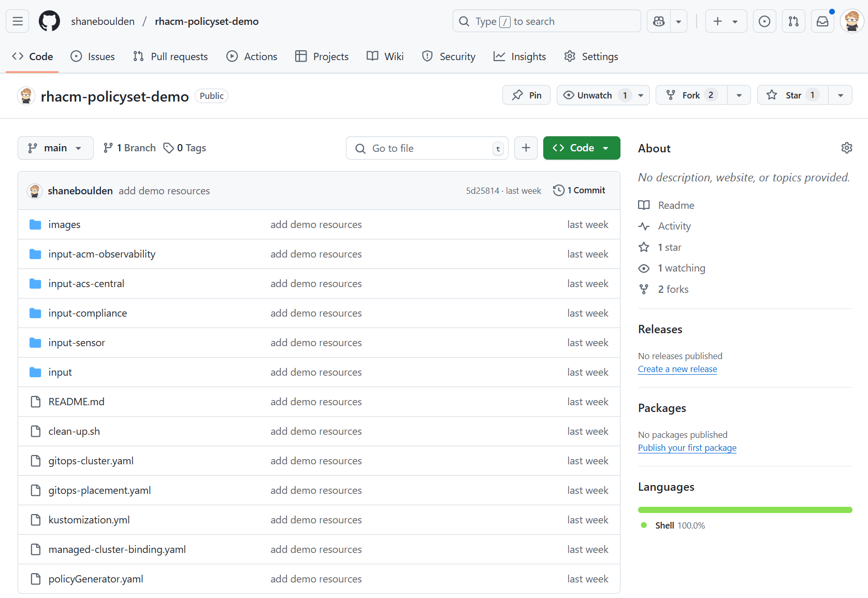
Task: Toggle Unwatch for the repository
Action: tap(595, 95)
